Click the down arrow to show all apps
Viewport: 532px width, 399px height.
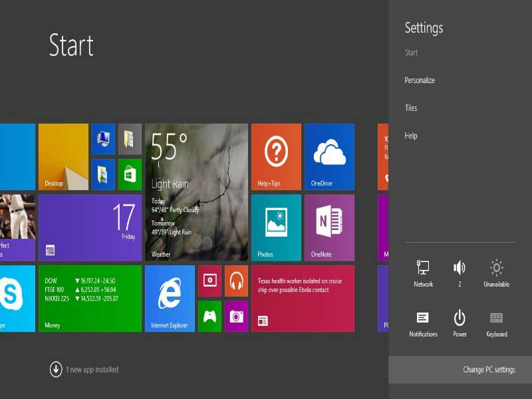56,369
